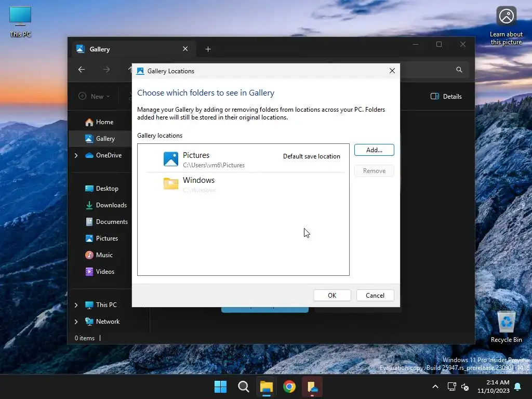Select the Windows folder entry
The width and height of the screenshot is (532, 399).
point(243,184)
